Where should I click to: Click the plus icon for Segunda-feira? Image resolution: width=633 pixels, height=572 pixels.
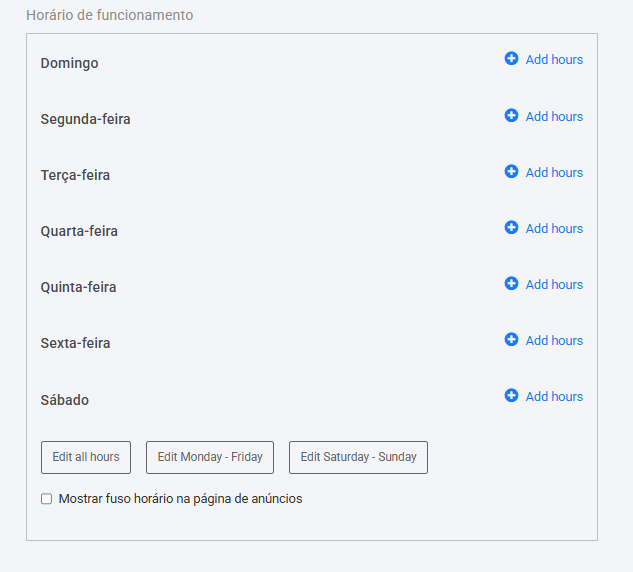point(511,115)
